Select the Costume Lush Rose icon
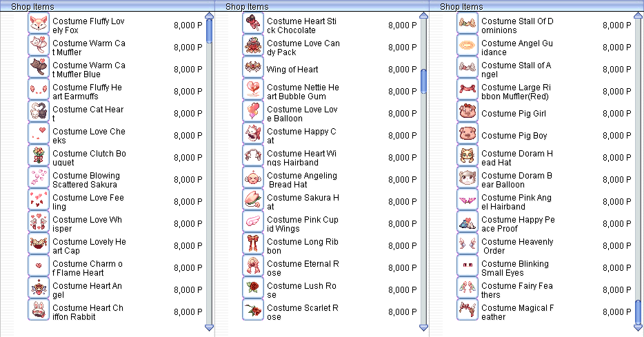This screenshot has height=337, width=644. pos(253,288)
